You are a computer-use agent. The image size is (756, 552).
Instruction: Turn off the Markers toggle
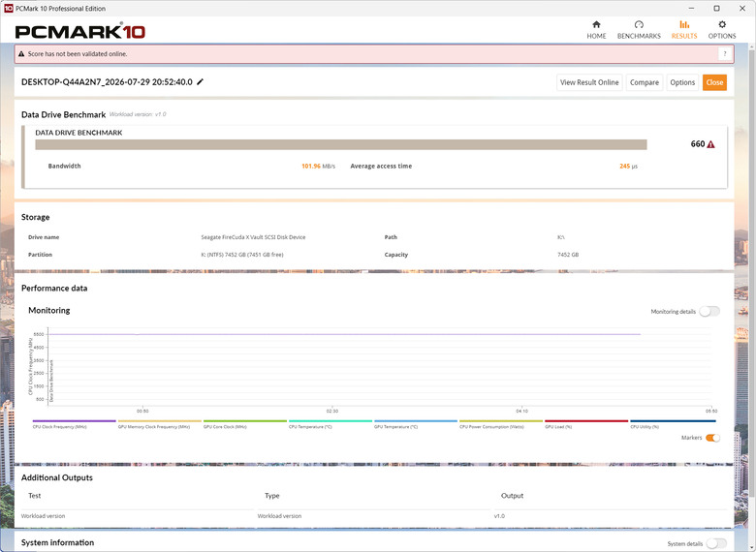click(x=712, y=438)
